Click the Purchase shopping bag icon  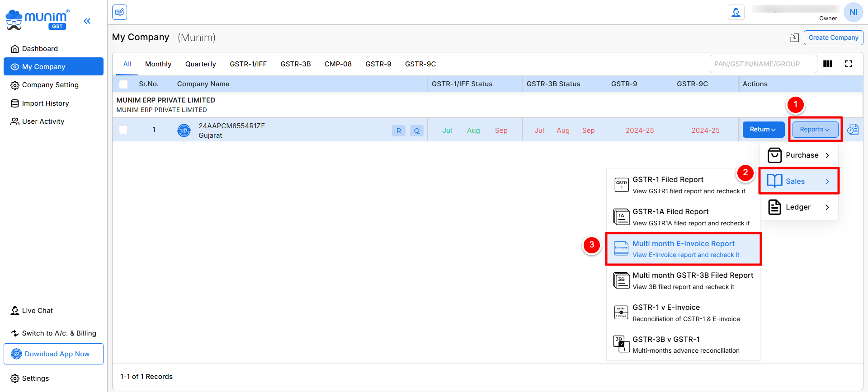[774, 155]
